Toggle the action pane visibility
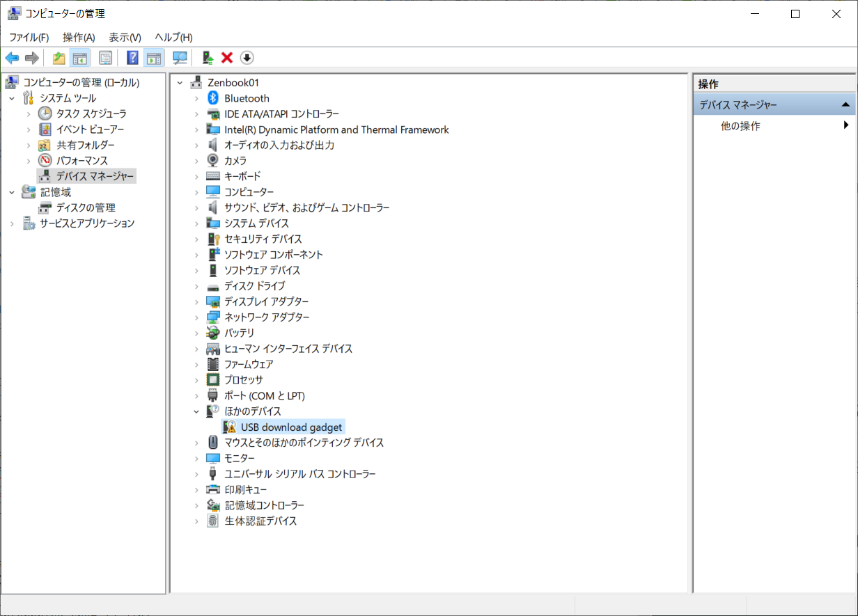 [x=154, y=57]
